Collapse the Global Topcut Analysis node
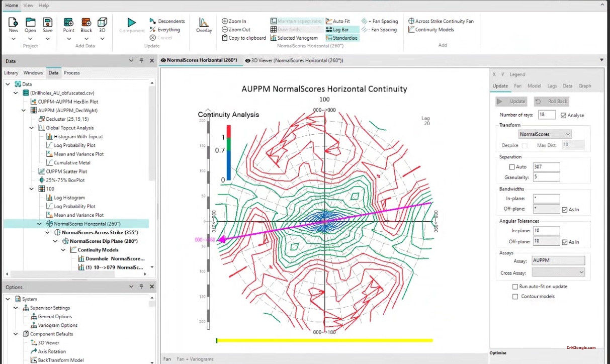610x364 pixels. tap(32, 128)
